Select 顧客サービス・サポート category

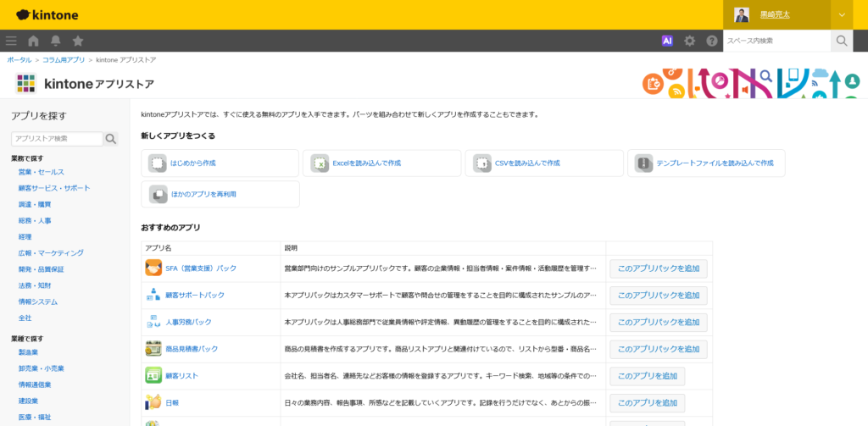[54, 188]
